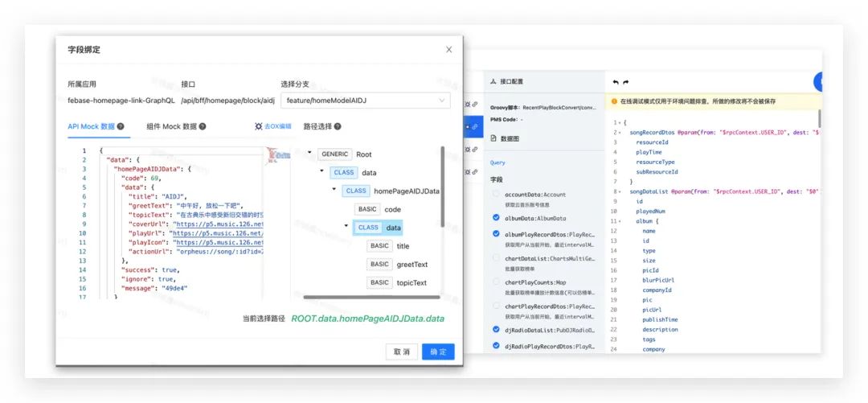
Task: Select the BASIC greetText tree node
Action: click(x=397, y=265)
